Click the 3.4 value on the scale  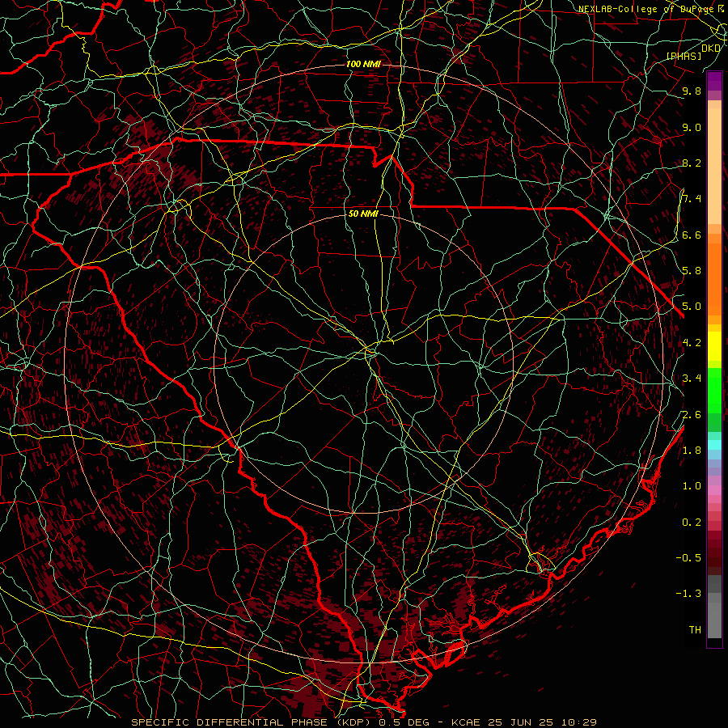692,379
